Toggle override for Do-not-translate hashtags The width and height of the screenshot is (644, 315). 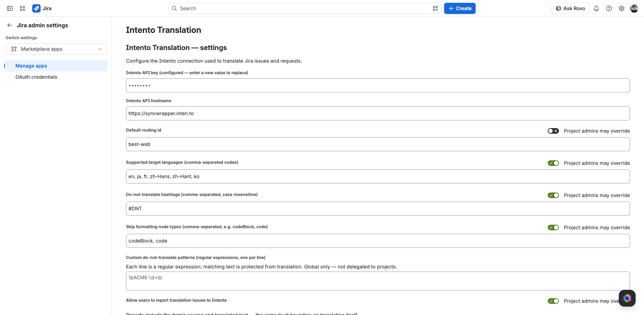point(553,195)
